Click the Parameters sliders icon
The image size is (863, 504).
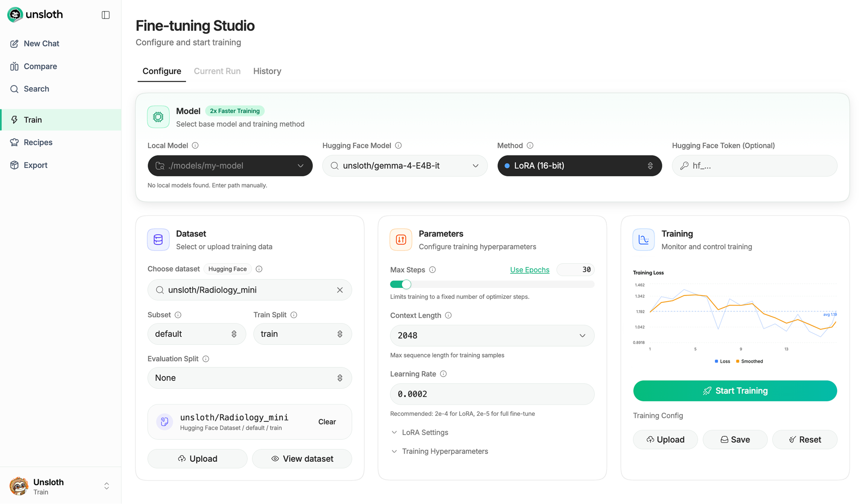click(x=401, y=240)
